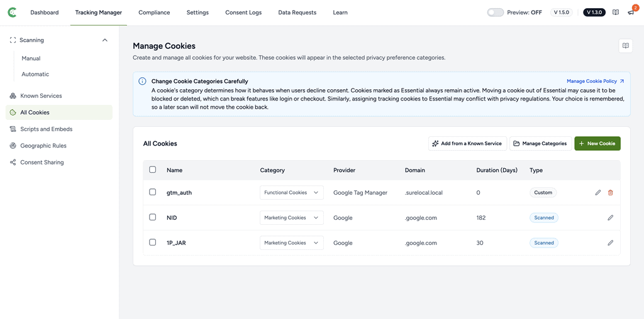Click the Scripts and Embeds icon
This screenshot has height=319, width=644.
13,129
